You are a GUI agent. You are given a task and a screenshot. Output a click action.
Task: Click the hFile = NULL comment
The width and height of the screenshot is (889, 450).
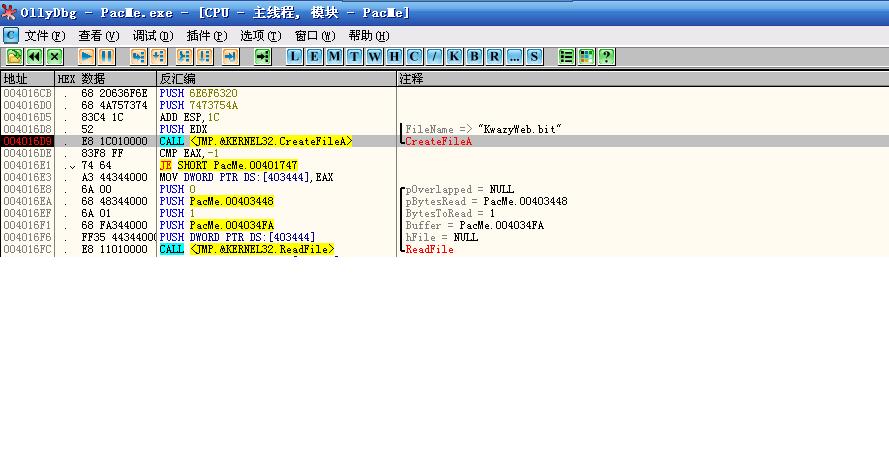[x=442, y=237]
